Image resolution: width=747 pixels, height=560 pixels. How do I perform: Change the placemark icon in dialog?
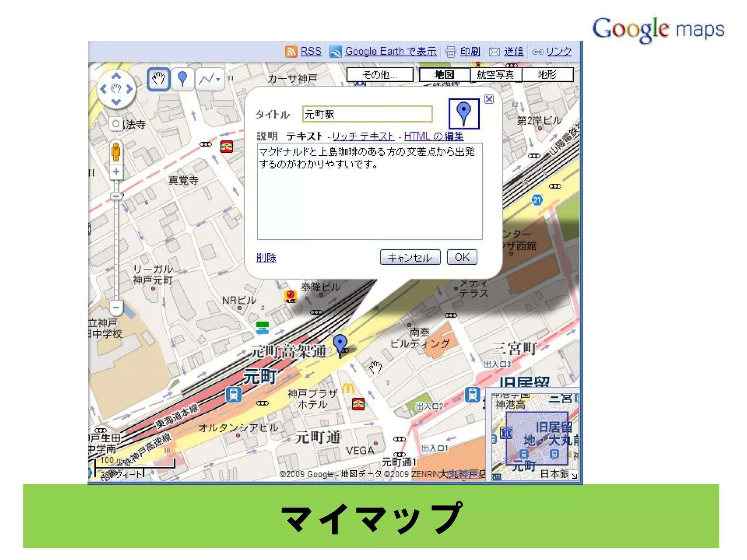click(x=464, y=114)
